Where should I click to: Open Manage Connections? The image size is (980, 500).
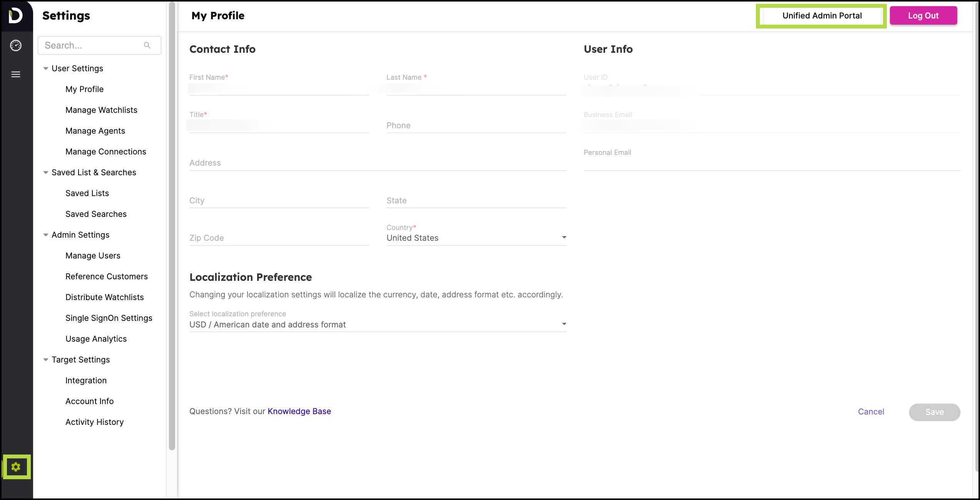pos(106,152)
